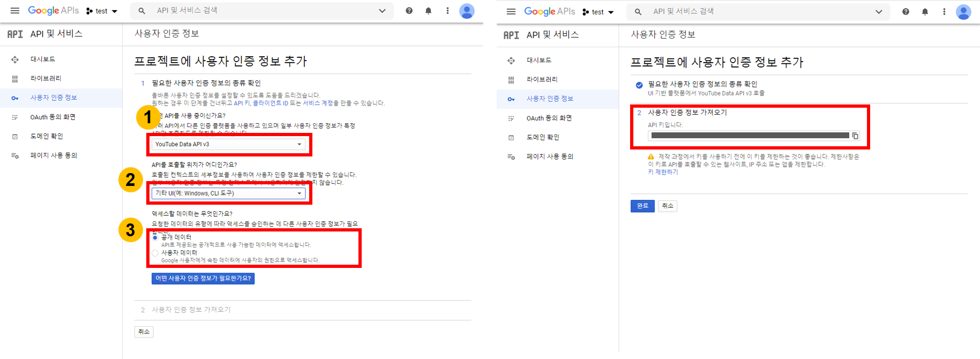Open help icon in left window

[x=409, y=11]
